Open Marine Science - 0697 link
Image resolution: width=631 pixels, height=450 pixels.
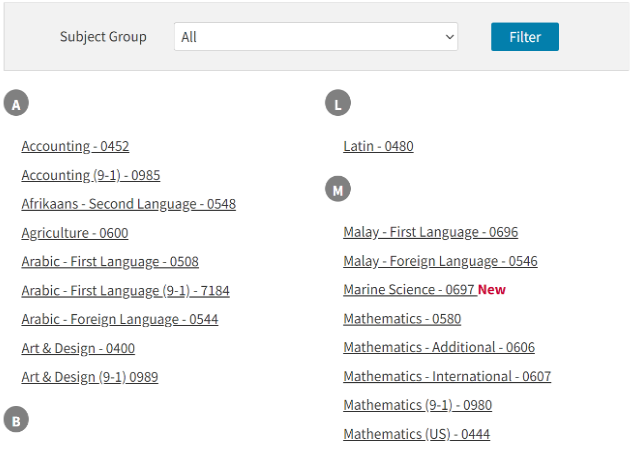(409, 290)
